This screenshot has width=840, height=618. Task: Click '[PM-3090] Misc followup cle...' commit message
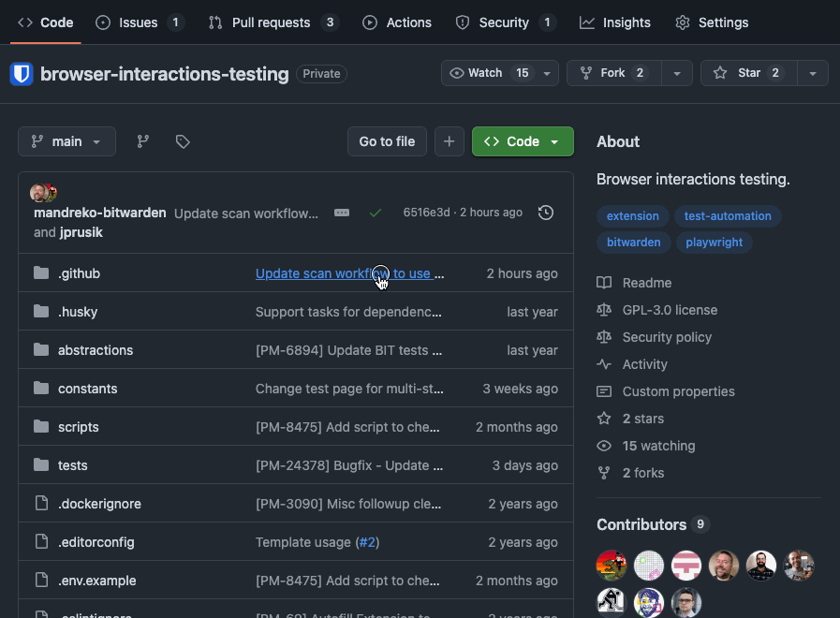348,504
